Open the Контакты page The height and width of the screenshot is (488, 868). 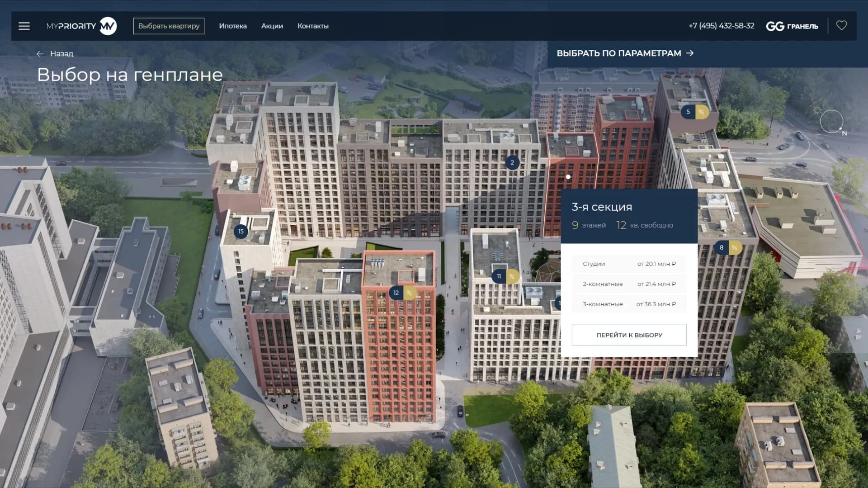(x=313, y=26)
